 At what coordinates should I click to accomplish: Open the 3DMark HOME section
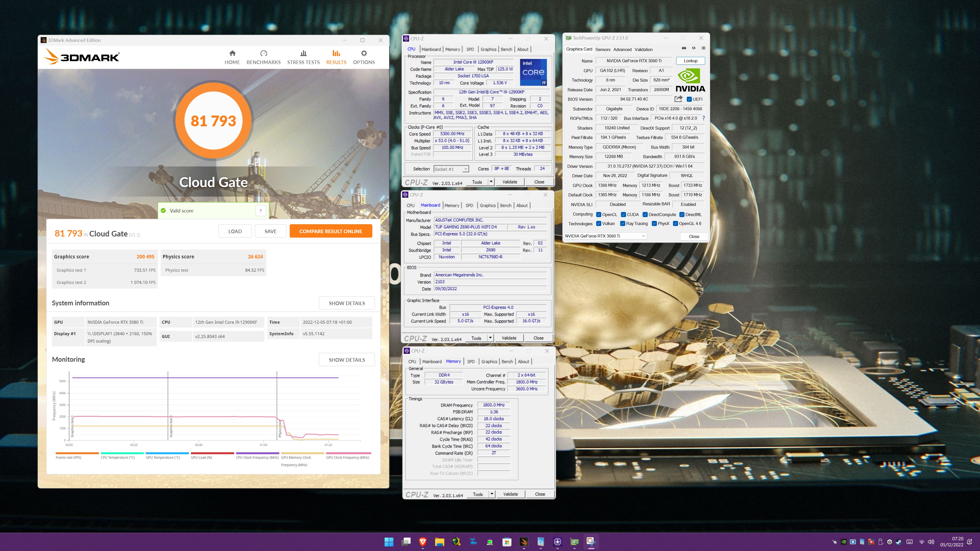(232, 57)
